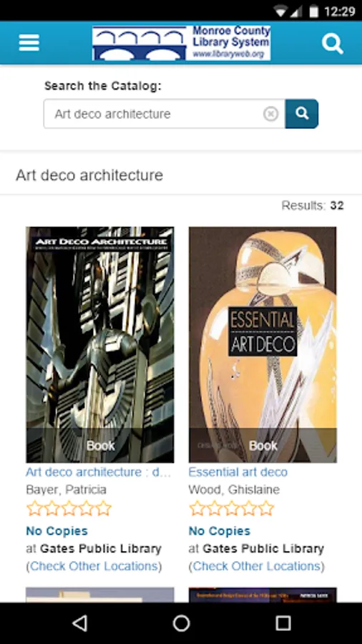Open 'Art deco architecture : d...' title link
The image size is (362, 644).
(98, 472)
